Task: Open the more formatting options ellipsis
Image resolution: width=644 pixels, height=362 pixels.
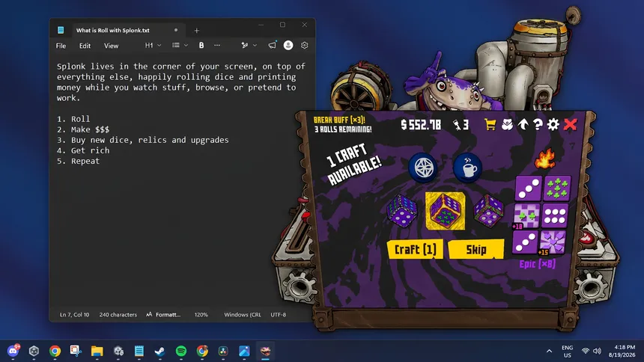Action: click(x=217, y=45)
